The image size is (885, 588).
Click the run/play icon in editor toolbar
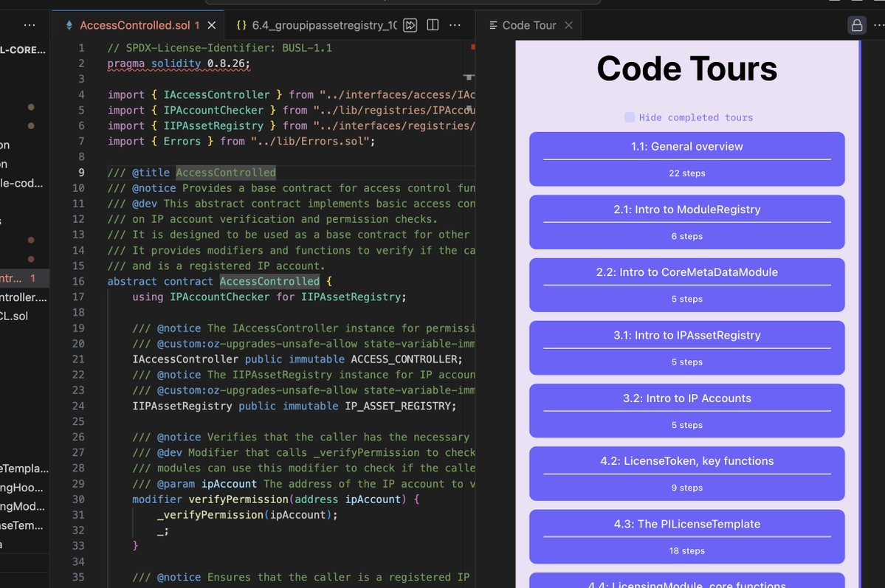[410, 25]
